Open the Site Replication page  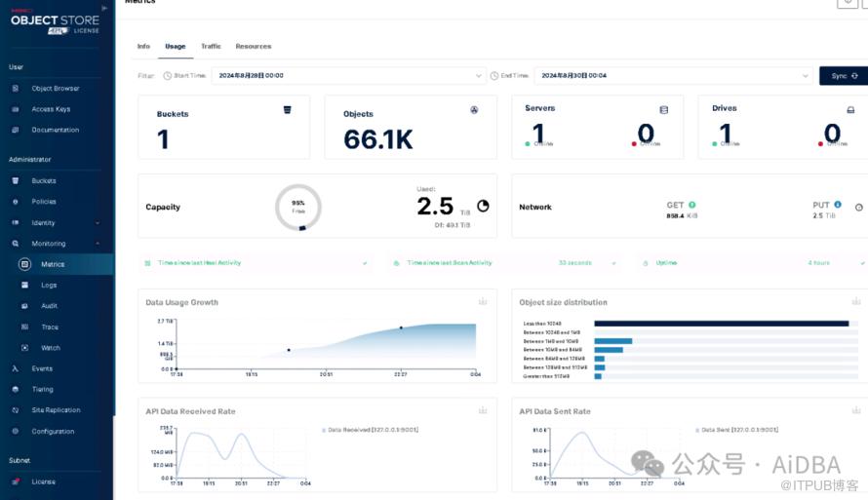point(56,410)
